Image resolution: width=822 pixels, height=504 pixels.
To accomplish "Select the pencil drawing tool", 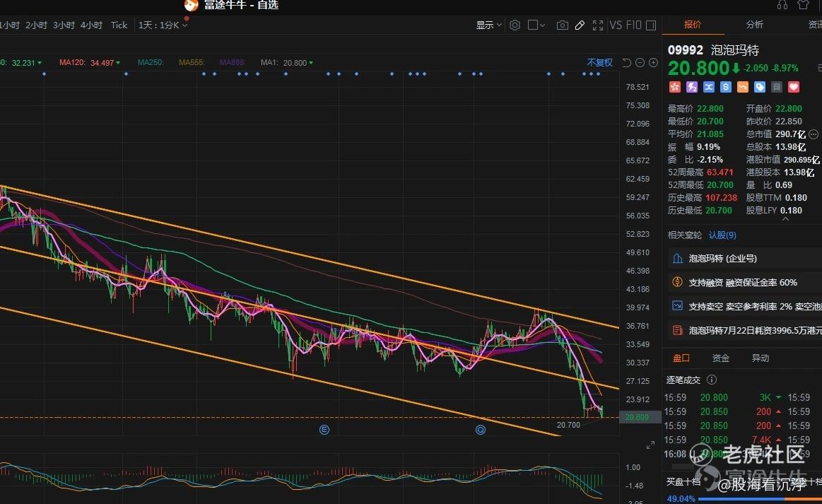I will pos(580,25).
